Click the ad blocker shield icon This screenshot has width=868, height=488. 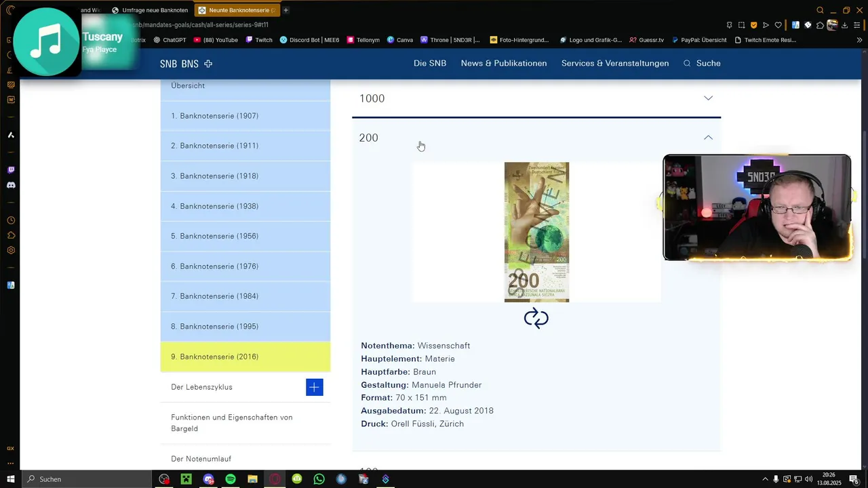pos(753,25)
